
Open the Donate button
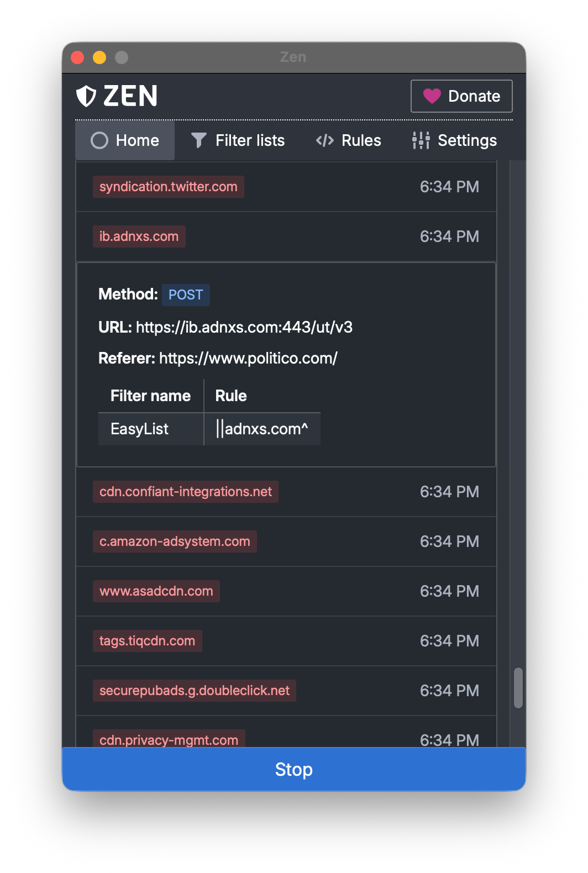point(461,96)
